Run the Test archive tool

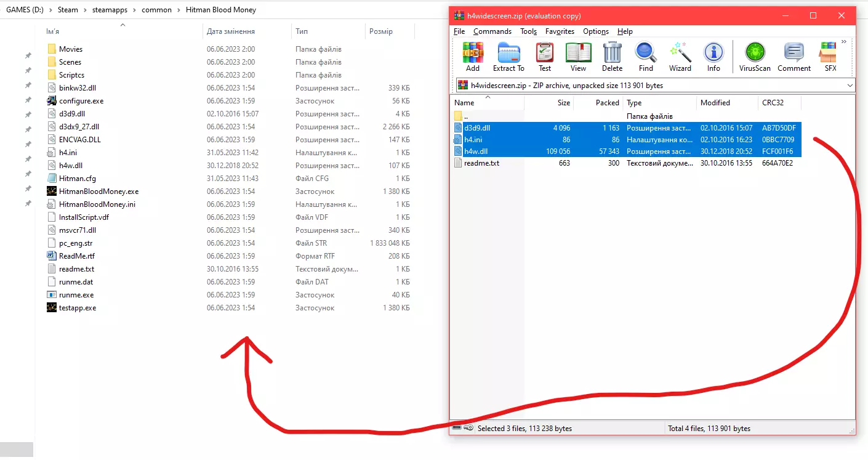point(545,57)
